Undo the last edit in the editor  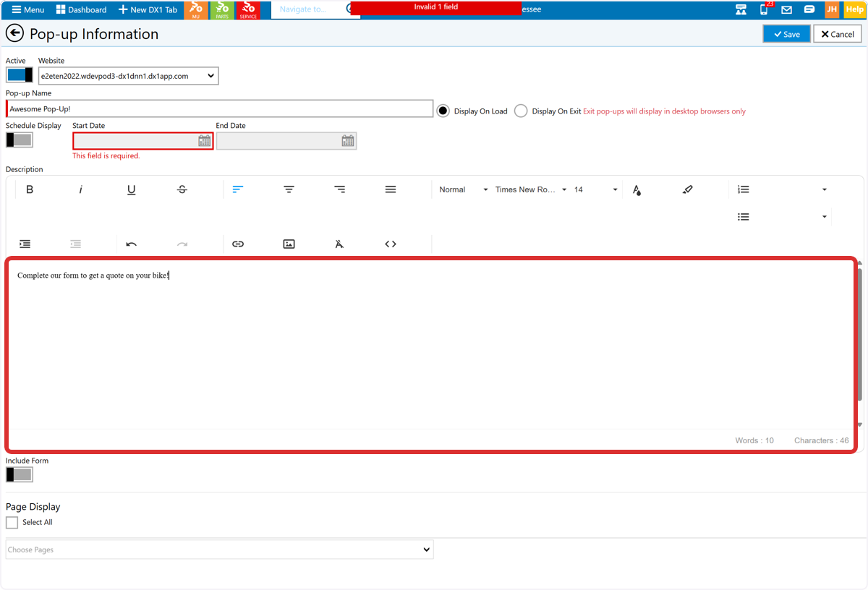coord(131,244)
